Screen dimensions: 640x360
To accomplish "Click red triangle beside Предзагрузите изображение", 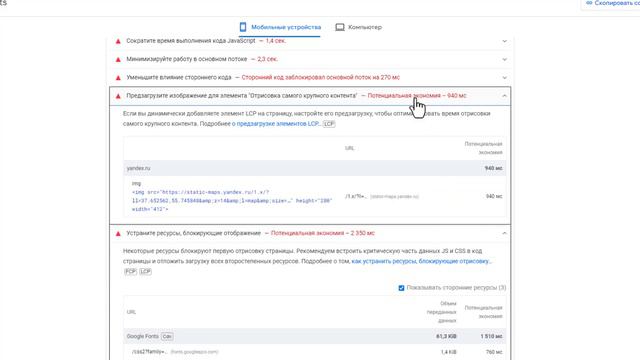I will pyautogui.click(x=118, y=96).
